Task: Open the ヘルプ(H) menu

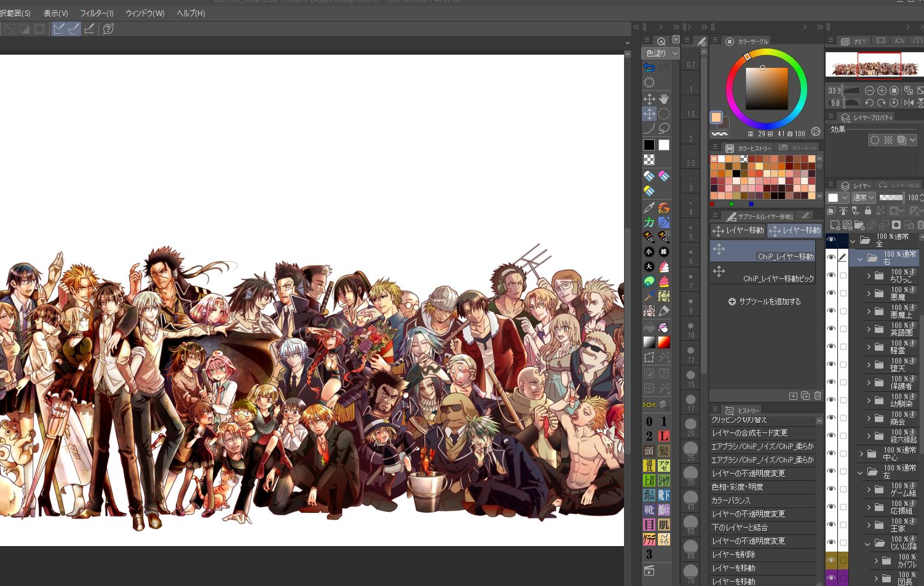Action: (191, 13)
